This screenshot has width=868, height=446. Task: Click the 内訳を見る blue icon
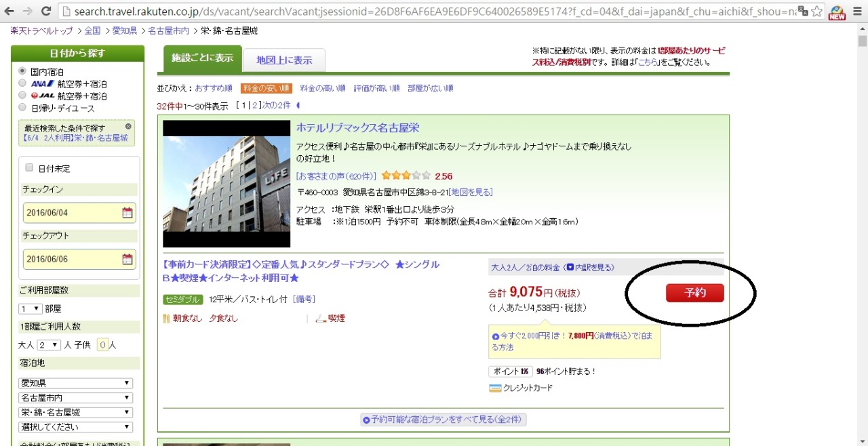(570, 268)
